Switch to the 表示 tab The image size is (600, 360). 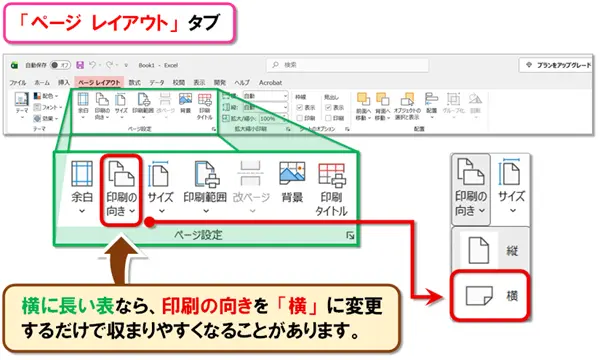point(199,83)
